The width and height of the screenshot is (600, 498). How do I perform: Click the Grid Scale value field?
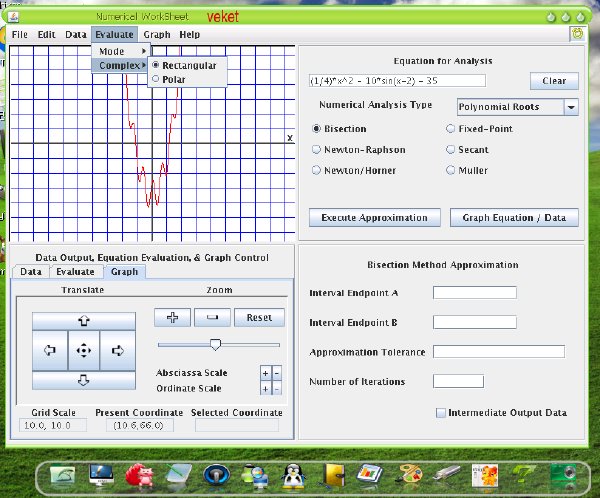pos(53,425)
